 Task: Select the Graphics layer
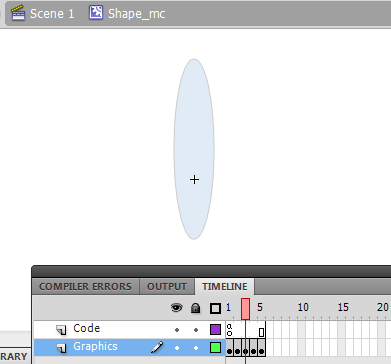[129, 348]
